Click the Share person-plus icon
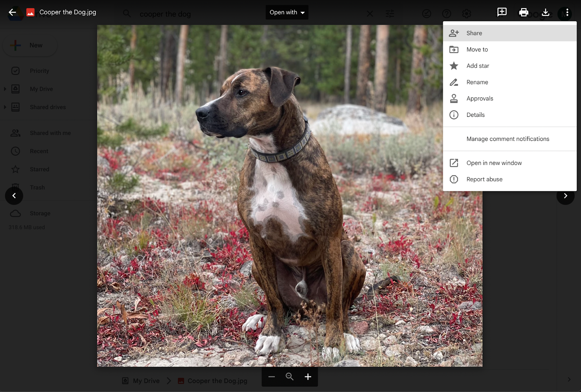 click(454, 33)
